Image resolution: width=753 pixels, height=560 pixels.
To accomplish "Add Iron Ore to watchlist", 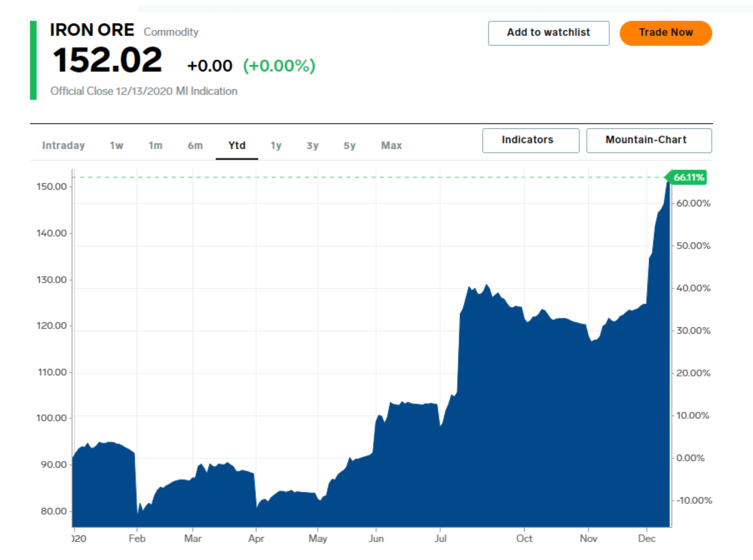I will (548, 33).
